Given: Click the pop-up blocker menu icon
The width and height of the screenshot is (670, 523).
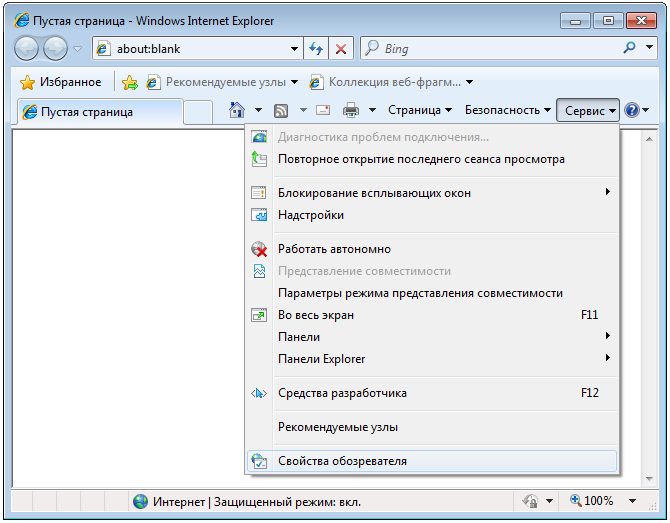Looking at the screenshot, I should pyautogui.click(x=259, y=193).
